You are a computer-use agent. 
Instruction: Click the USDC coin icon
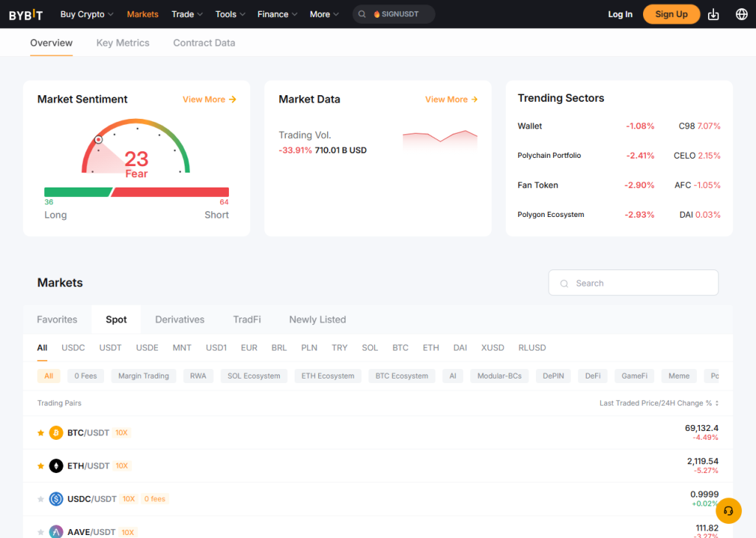click(x=56, y=499)
